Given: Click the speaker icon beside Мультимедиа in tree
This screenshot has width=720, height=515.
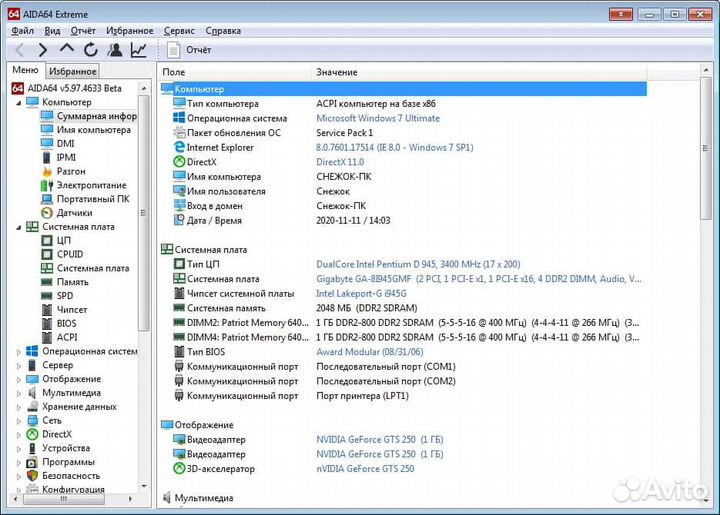Looking at the screenshot, I should [x=32, y=393].
